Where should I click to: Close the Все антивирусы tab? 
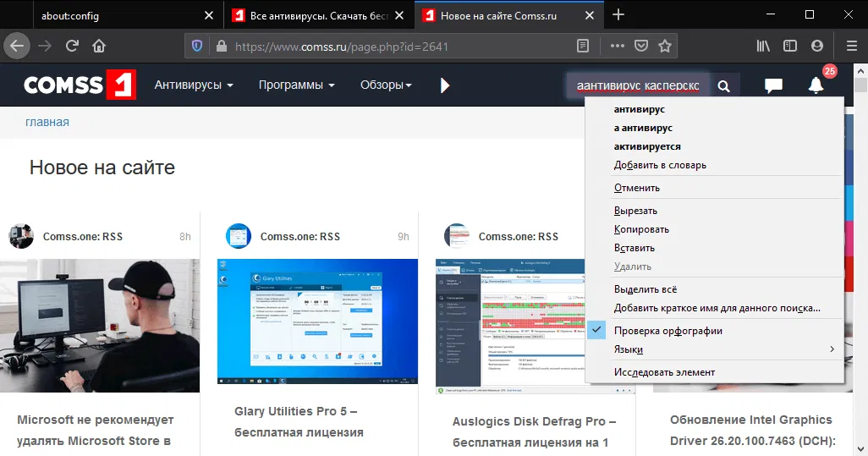(x=399, y=15)
